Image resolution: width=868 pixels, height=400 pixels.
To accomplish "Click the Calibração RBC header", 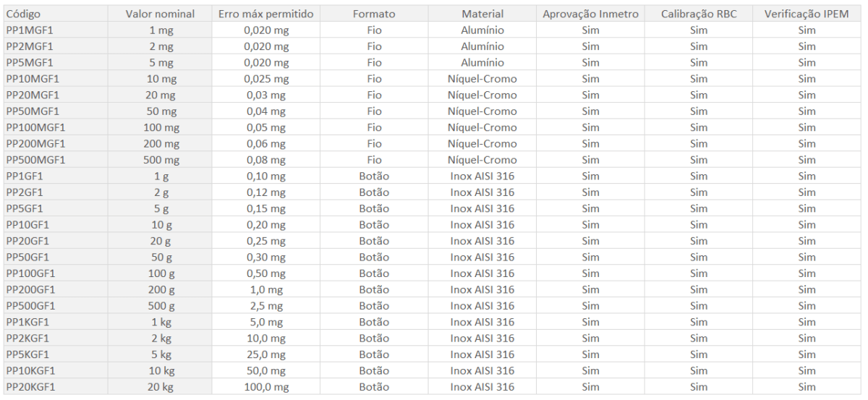I will [699, 14].
